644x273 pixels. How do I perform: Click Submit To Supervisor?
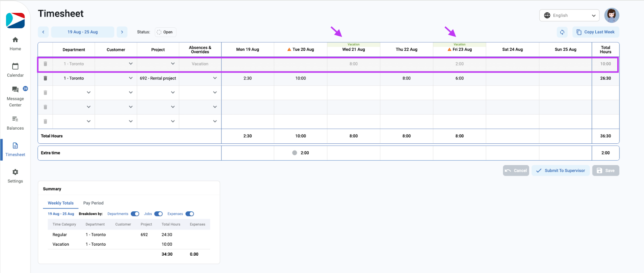(x=561, y=171)
